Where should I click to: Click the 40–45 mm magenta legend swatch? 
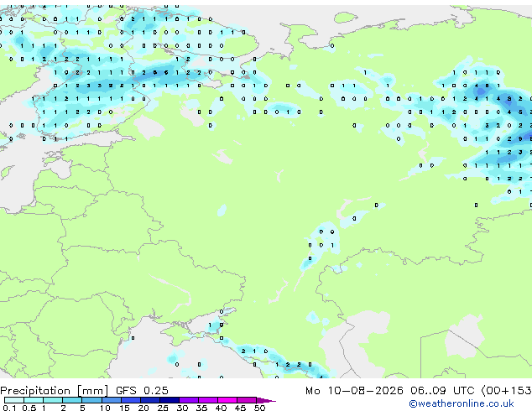(227, 400)
